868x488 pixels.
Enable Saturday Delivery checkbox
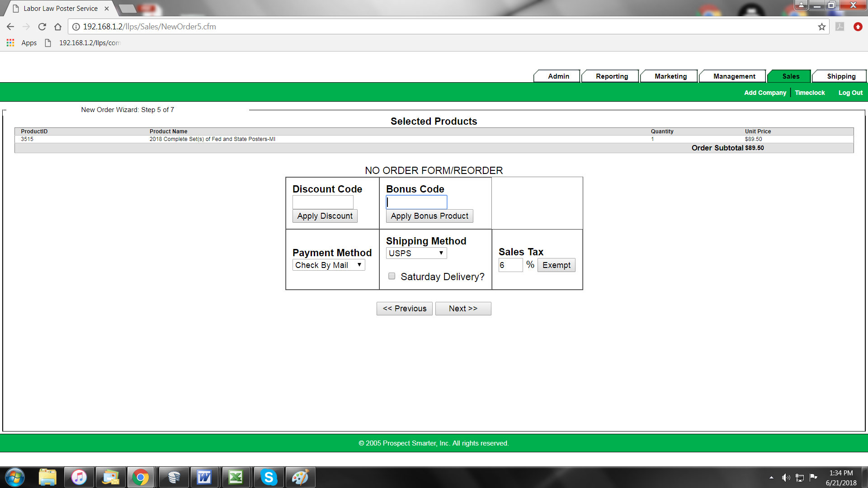pos(392,276)
